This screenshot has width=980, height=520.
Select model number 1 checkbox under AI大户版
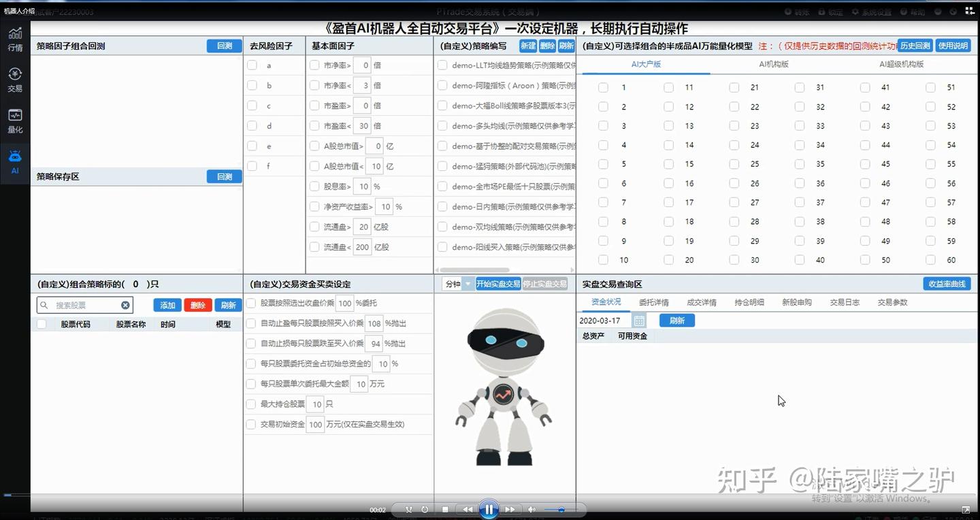pos(603,87)
